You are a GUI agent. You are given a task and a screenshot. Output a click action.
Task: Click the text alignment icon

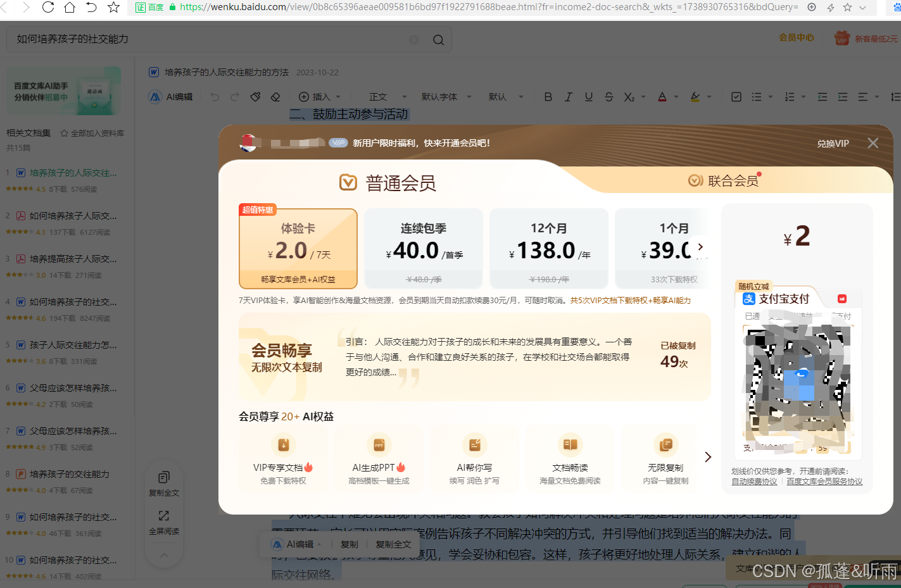point(863,97)
